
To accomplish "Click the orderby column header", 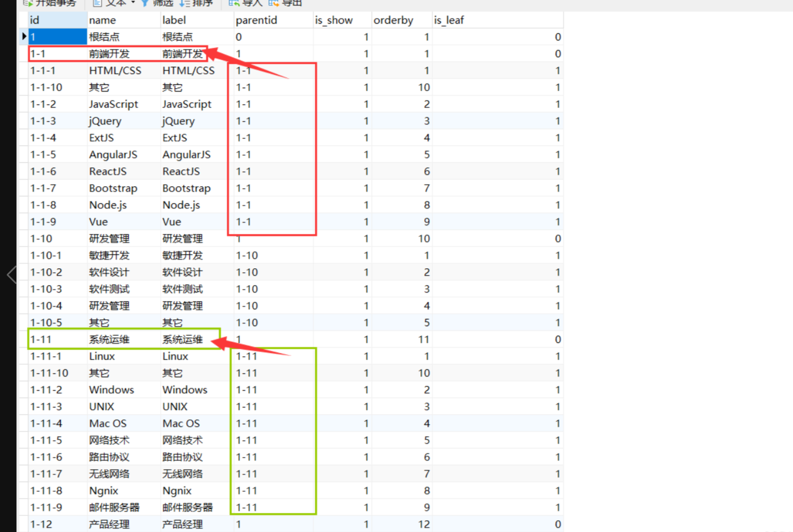I will click(402, 20).
